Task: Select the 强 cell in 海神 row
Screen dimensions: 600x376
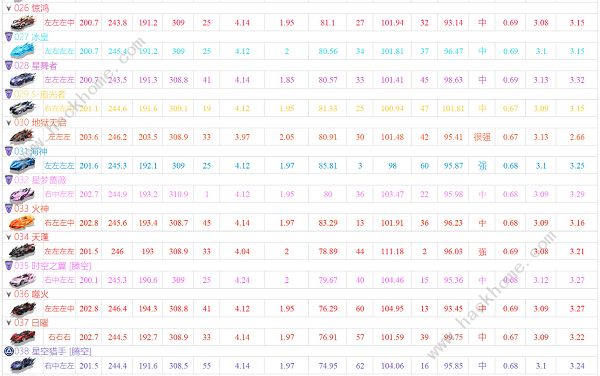Action: pos(482,166)
